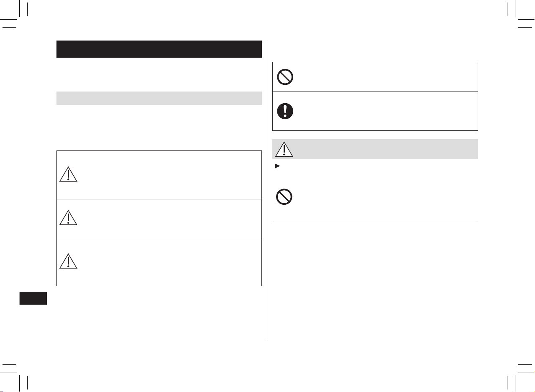
Task: Select the black index tab on the left page margin
Action: (33, 298)
